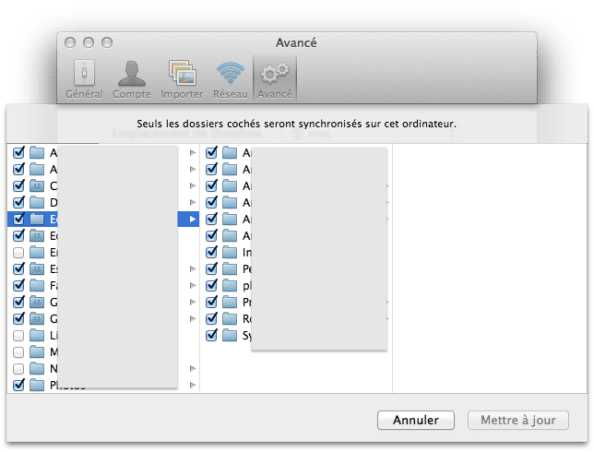Uncheck the Photos folder checkbox

pos(19,385)
